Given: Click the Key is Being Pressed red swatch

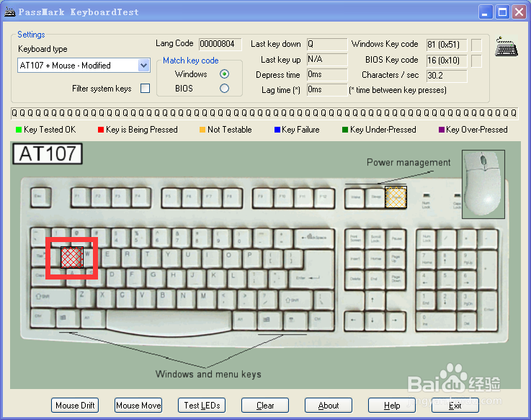Looking at the screenshot, I should click(x=101, y=130).
